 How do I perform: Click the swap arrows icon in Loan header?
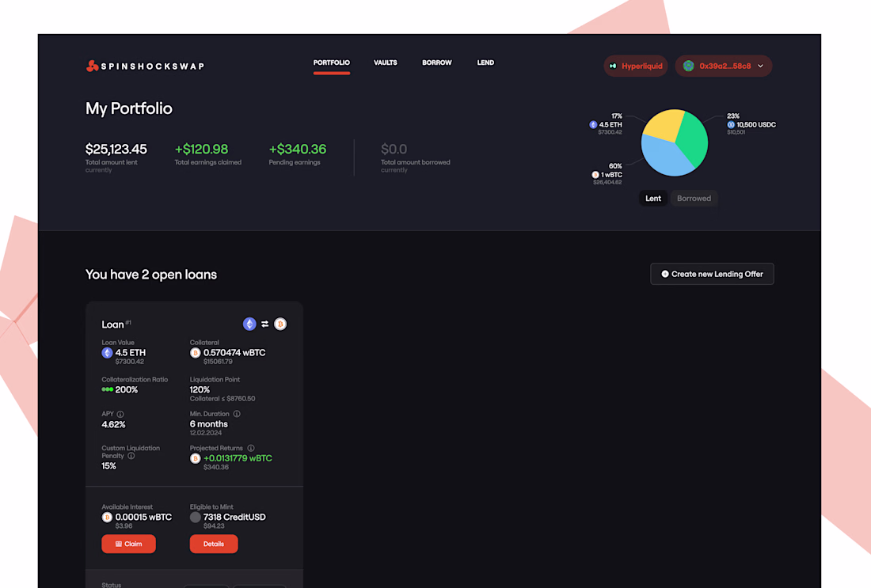tap(265, 324)
